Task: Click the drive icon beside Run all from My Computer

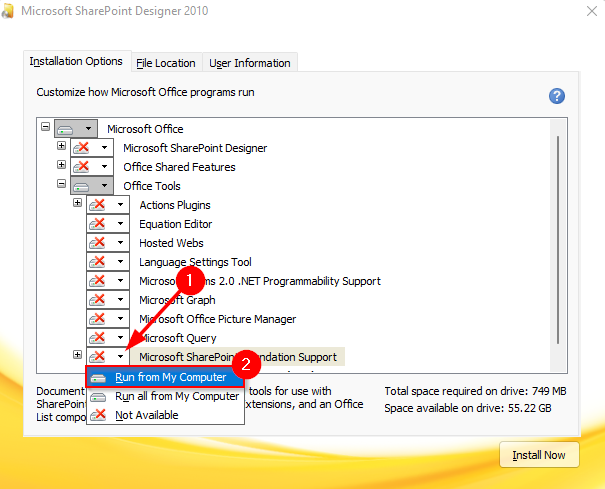Action: pos(98,397)
